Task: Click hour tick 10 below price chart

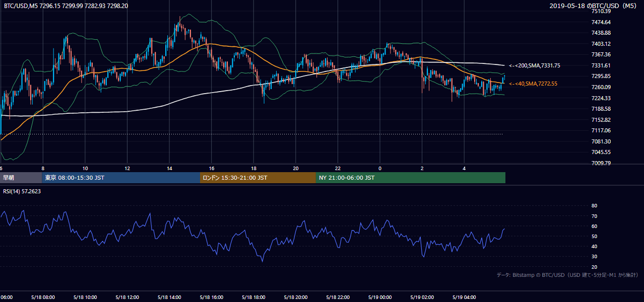Action: (85, 168)
